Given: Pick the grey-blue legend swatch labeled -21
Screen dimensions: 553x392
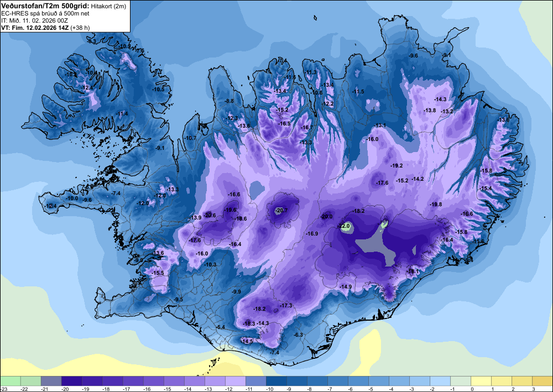Looking at the screenshot, I should [x=51, y=381].
